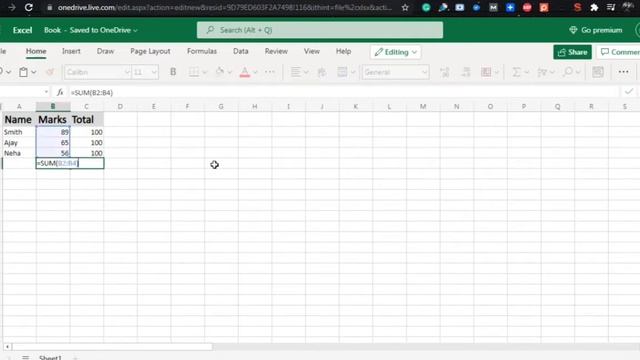Click Decrease Decimal icon
This screenshot has width=640, height=360.
click(466, 72)
